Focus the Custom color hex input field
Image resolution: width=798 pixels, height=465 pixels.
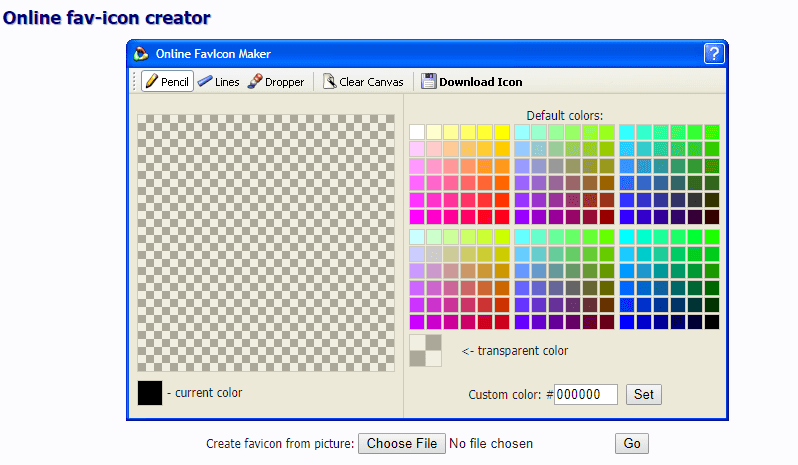tap(586, 394)
